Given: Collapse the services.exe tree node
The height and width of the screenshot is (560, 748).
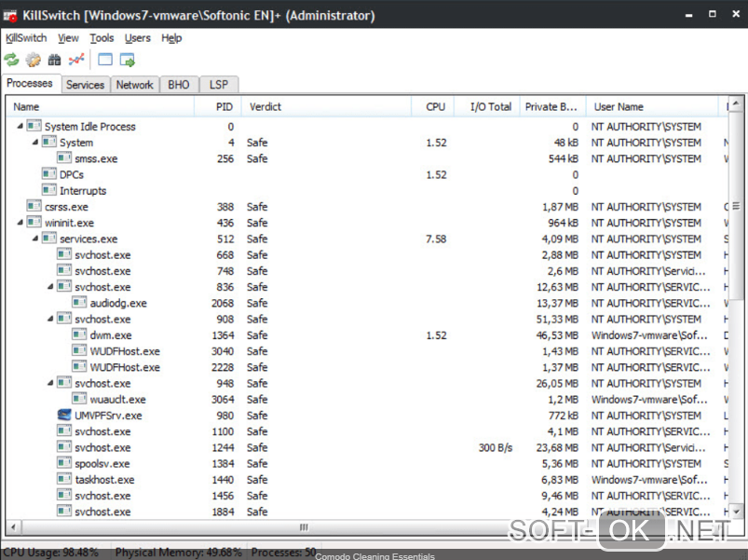Looking at the screenshot, I should (35, 239).
